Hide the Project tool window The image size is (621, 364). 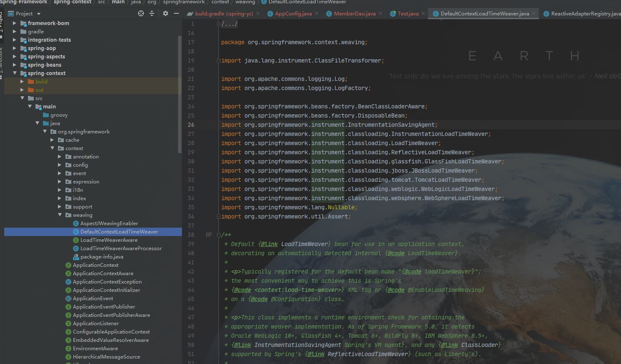[176, 13]
